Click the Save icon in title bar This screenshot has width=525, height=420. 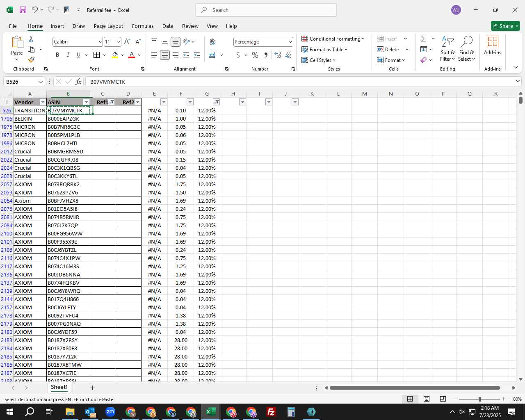pos(23,10)
